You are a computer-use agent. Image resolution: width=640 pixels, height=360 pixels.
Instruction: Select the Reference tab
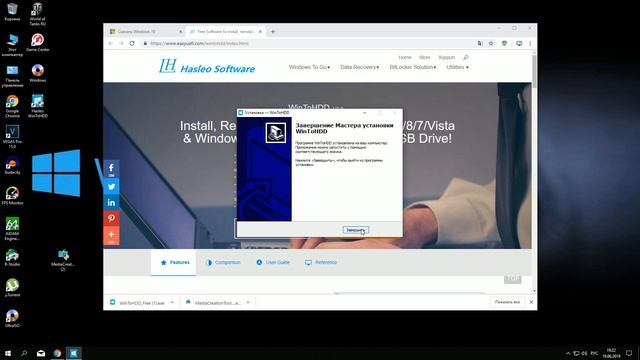coord(320,262)
